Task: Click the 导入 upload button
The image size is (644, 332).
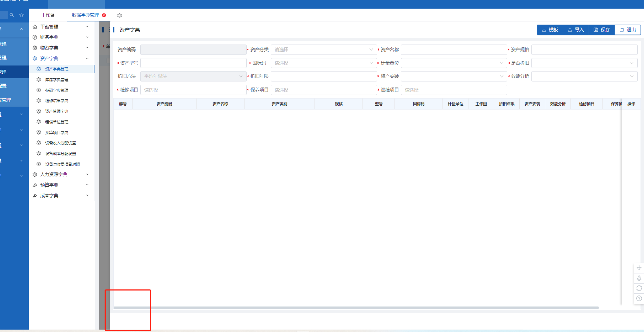Action: [576, 30]
